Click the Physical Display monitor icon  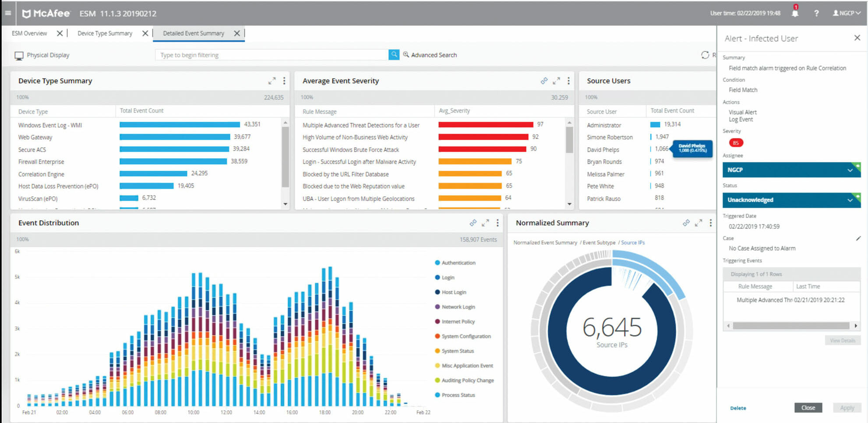(x=18, y=55)
